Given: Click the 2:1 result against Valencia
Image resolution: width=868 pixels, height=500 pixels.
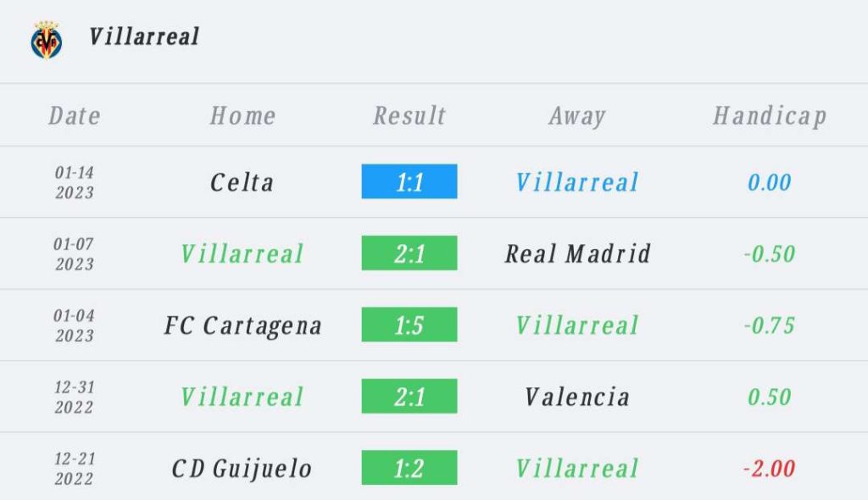Looking at the screenshot, I should pos(409,396).
